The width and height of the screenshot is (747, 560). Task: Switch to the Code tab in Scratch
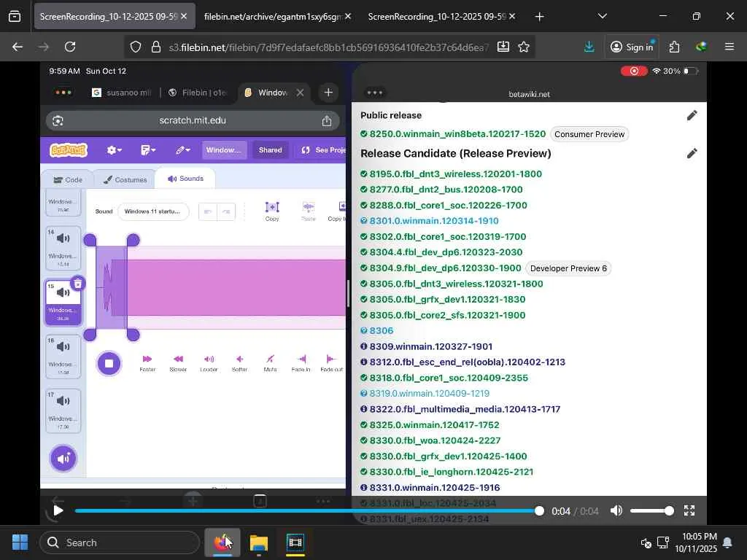[68, 179]
